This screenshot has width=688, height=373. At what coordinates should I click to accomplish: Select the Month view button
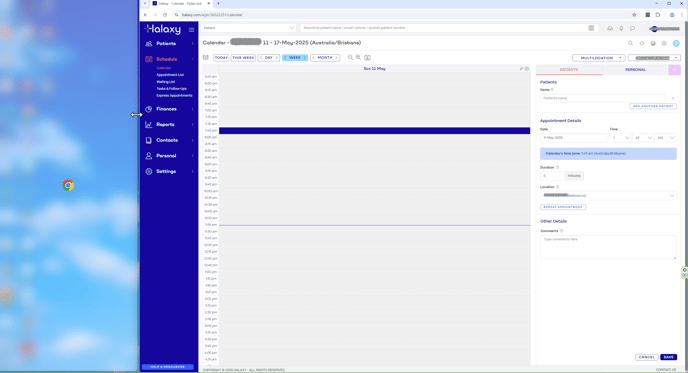325,57
